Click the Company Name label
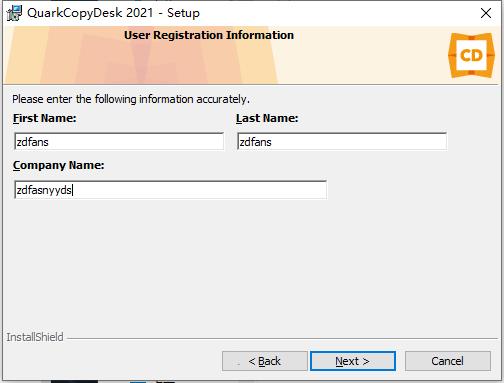The height and width of the screenshot is (383, 504). (x=59, y=166)
